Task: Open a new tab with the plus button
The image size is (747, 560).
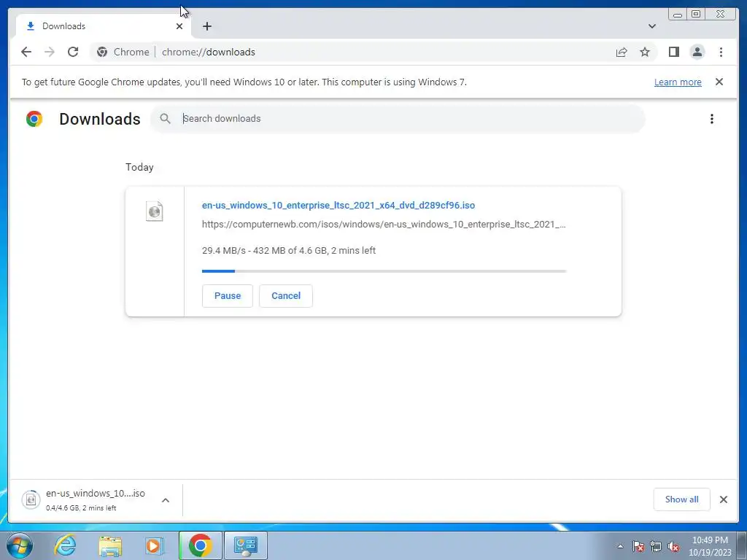Action: [x=206, y=26]
